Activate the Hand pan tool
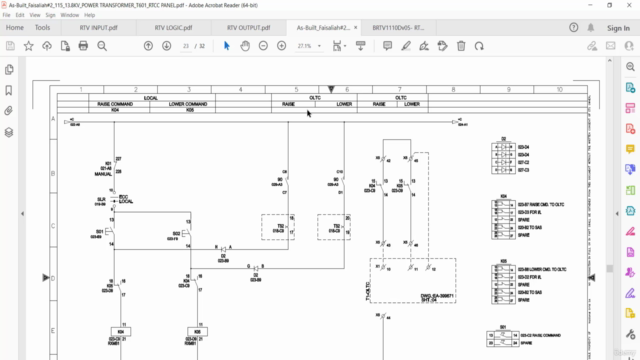The image size is (640, 360). pos(245,46)
